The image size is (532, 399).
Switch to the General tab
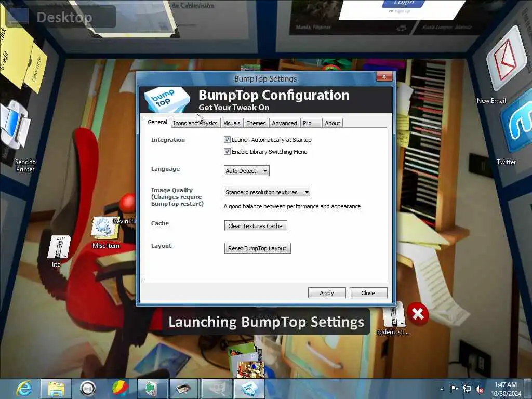point(157,122)
